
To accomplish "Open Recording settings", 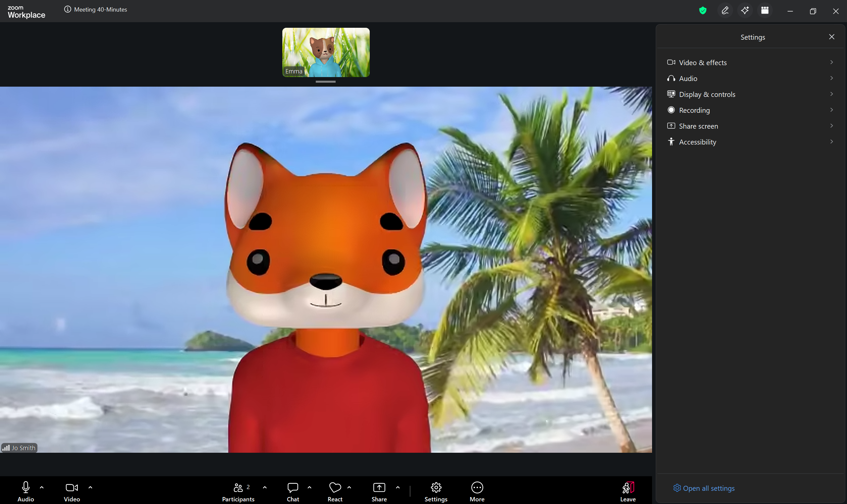I will [750, 110].
